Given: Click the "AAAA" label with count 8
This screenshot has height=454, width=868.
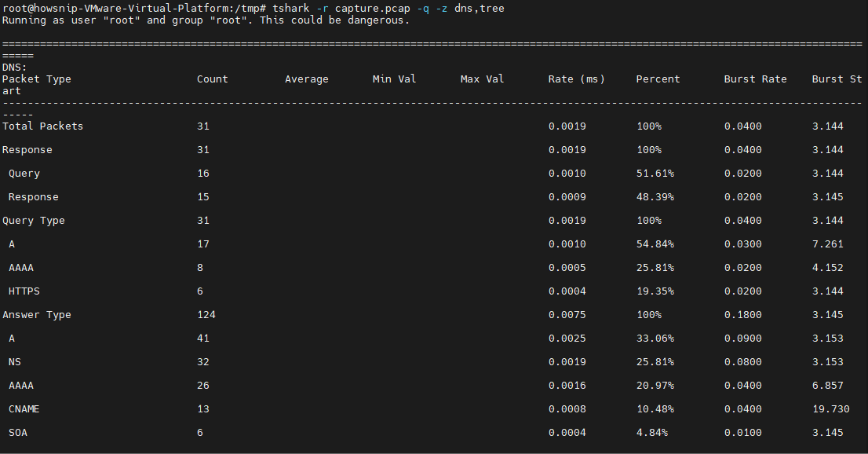Looking at the screenshot, I should click(x=21, y=268).
